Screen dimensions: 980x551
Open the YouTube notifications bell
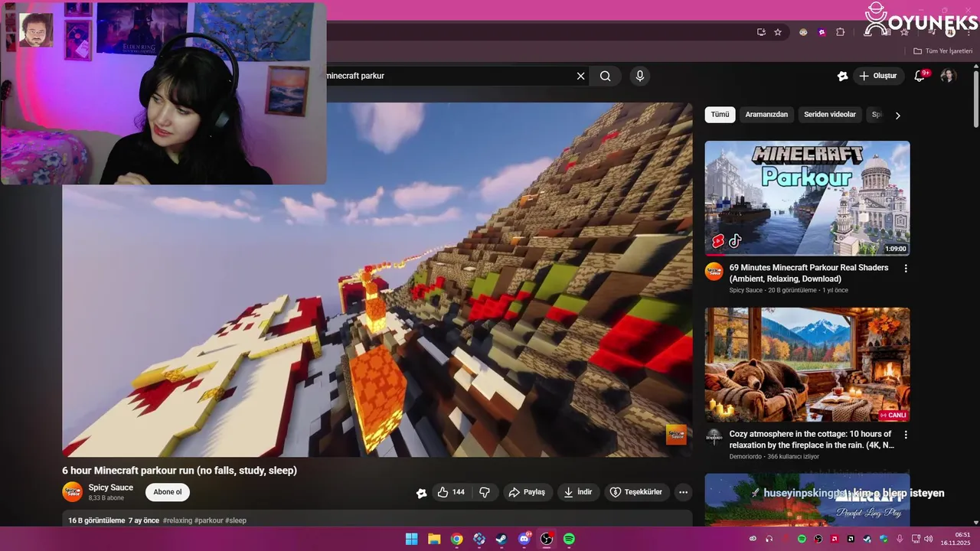(x=920, y=76)
